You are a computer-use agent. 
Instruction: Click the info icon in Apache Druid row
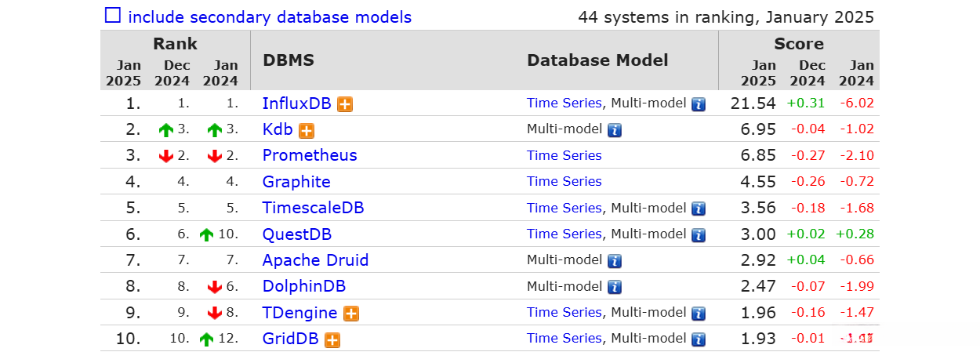coord(615,261)
